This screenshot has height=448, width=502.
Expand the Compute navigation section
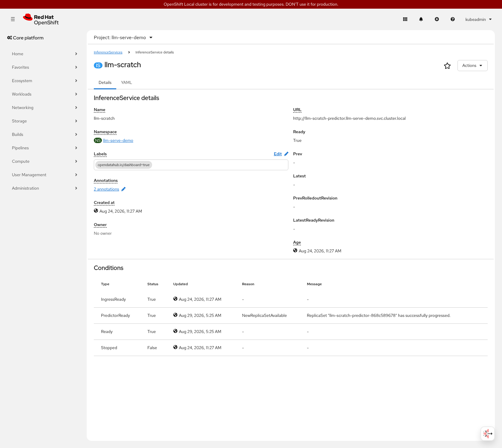tap(45, 161)
